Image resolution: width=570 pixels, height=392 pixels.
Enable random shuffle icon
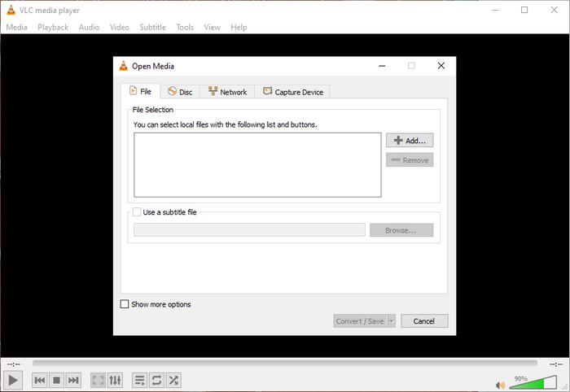pyautogui.click(x=173, y=380)
